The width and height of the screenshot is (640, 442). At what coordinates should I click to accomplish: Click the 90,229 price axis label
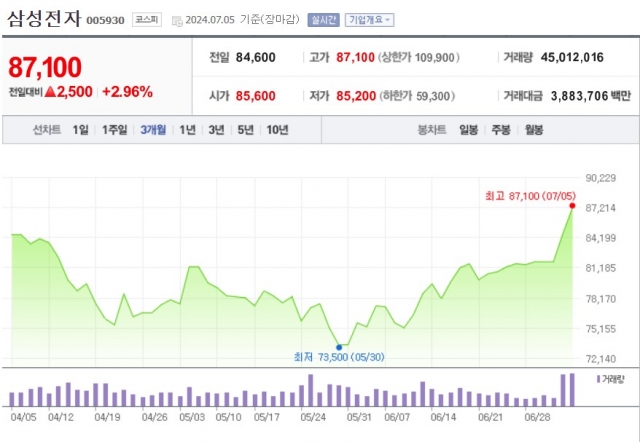pyautogui.click(x=600, y=178)
